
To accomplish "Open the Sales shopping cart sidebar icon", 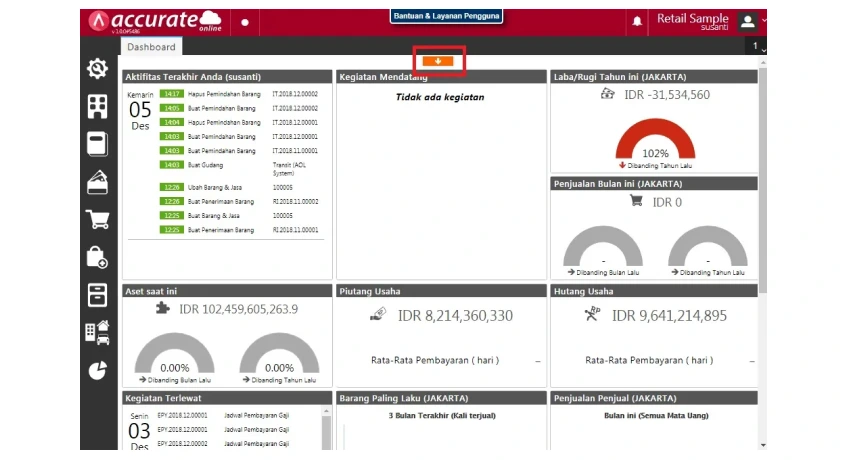I will pyautogui.click(x=98, y=220).
